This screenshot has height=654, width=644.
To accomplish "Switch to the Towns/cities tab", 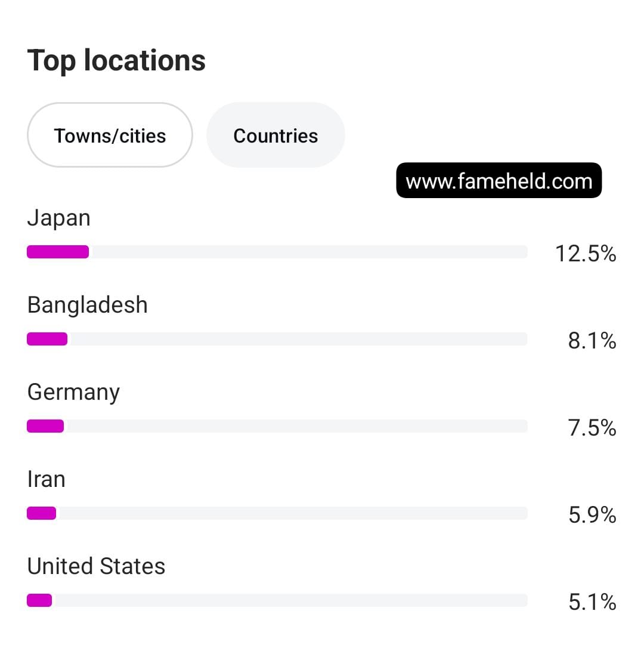I will coord(110,135).
